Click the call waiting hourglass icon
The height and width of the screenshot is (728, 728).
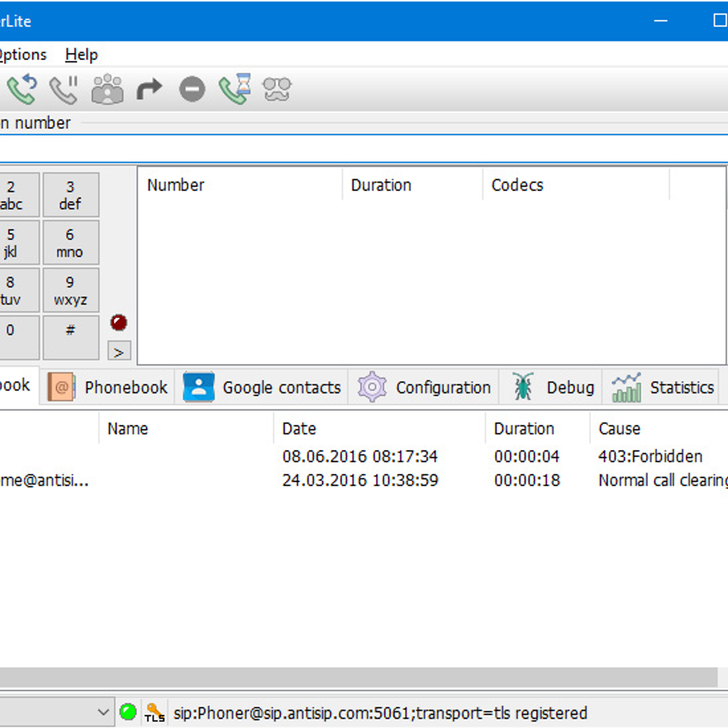(x=234, y=89)
